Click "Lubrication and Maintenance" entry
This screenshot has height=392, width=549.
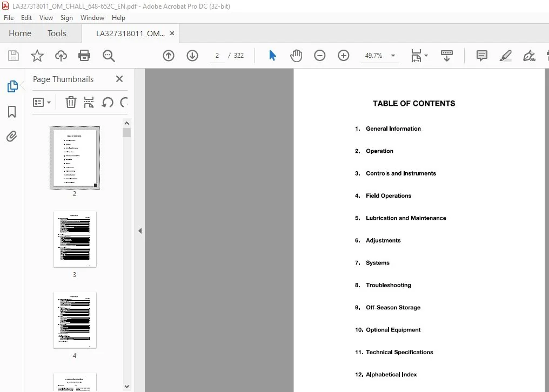click(406, 218)
